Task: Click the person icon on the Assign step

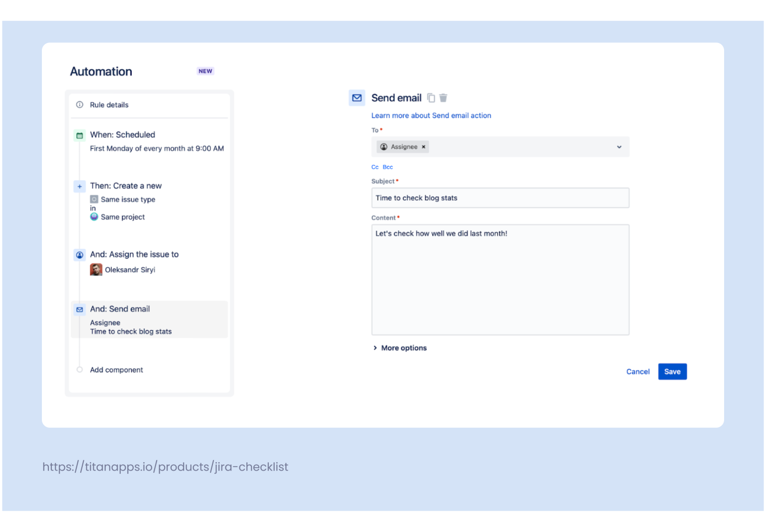Action: [80, 255]
